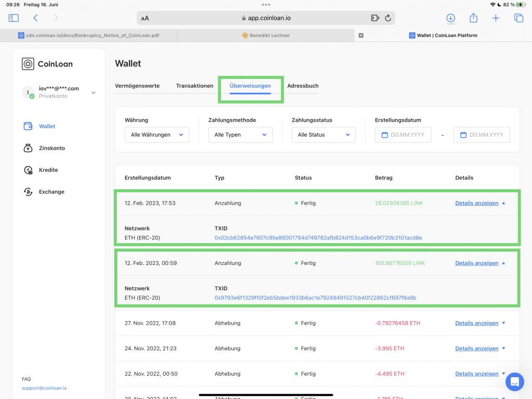Email support@coinloan.io link
Screen dimensions: 532x399
(x=45, y=388)
